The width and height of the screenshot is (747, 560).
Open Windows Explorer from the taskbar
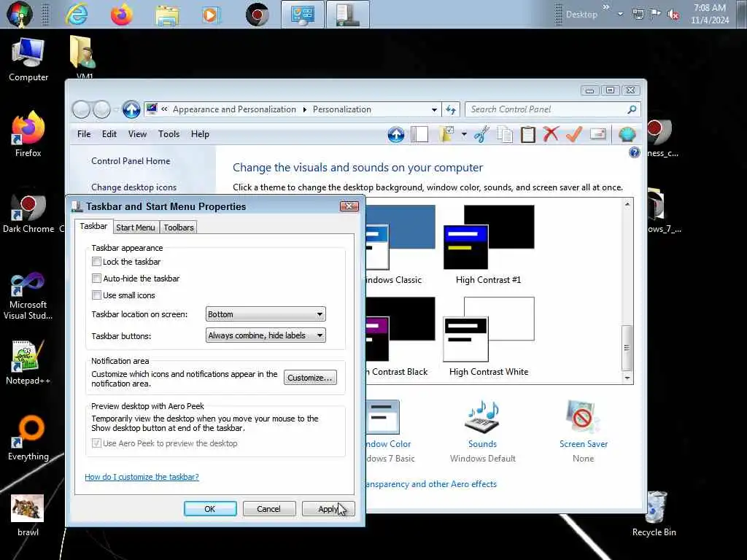(x=167, y=15)
